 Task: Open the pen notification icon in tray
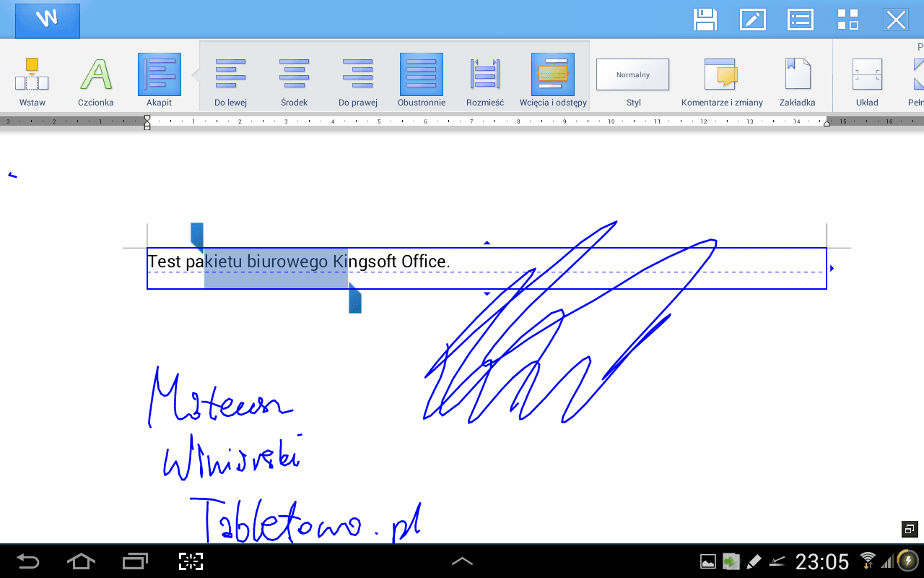pos(754,561)
